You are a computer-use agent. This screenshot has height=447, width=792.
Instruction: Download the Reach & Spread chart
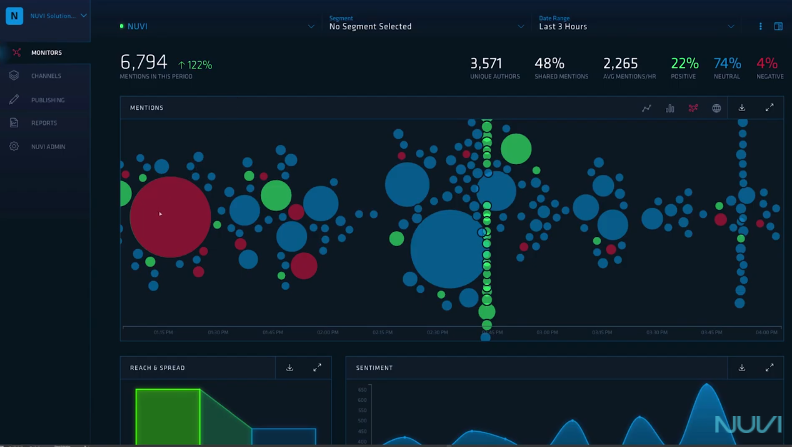(x=289, y=368)
